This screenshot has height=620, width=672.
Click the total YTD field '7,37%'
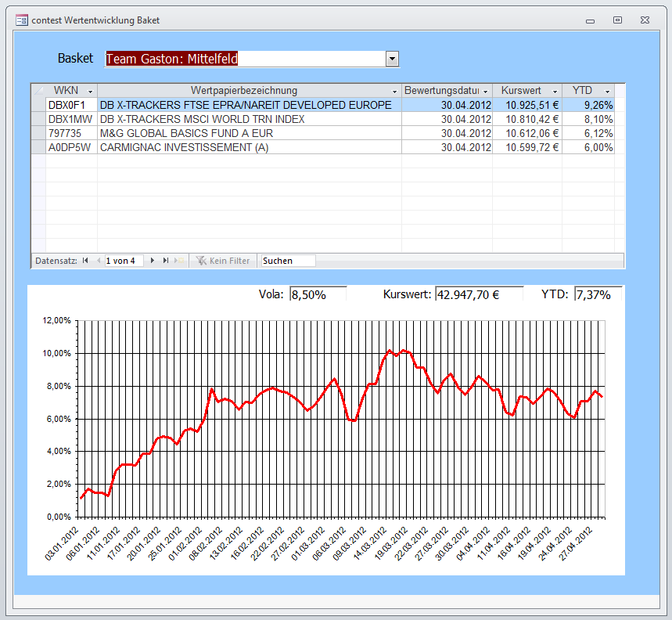598,294
